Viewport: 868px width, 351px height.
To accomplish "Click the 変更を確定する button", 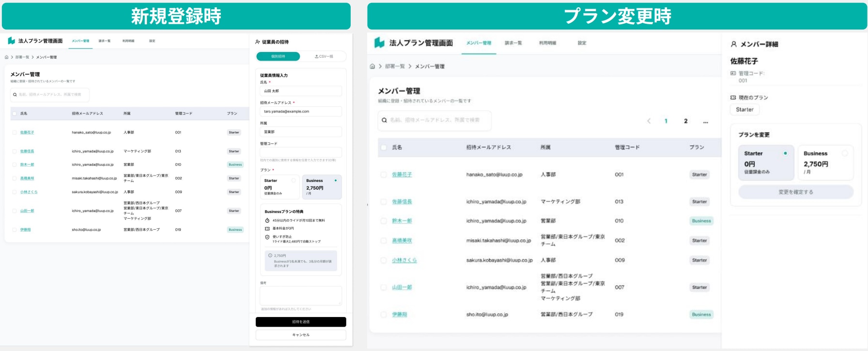I will 796,192.
